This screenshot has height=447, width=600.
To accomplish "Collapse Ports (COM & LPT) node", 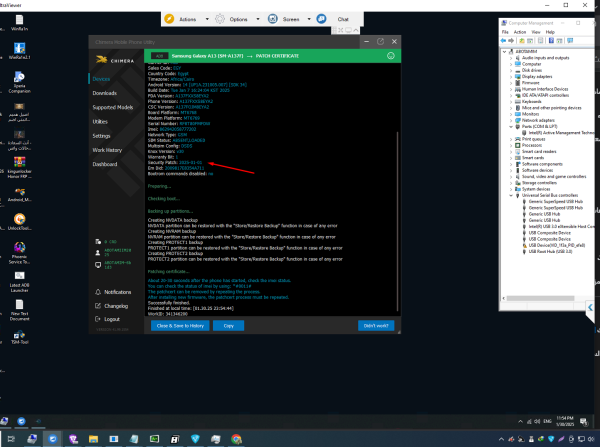I will [511, 126].
